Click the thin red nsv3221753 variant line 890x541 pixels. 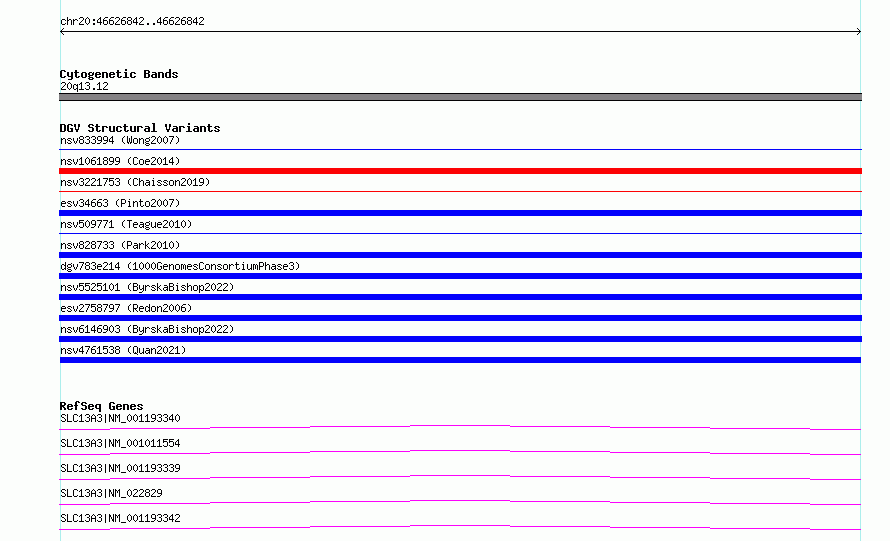pos(460,191)
